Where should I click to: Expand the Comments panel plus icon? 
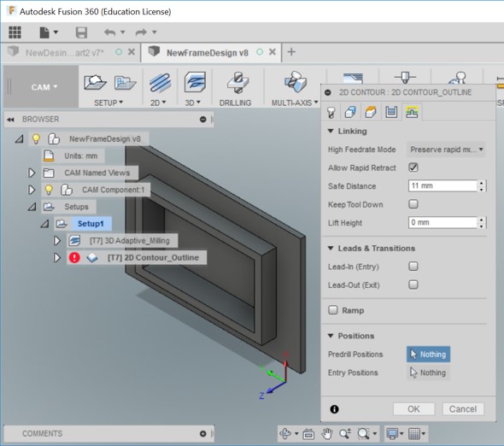[x=202, y=433]
